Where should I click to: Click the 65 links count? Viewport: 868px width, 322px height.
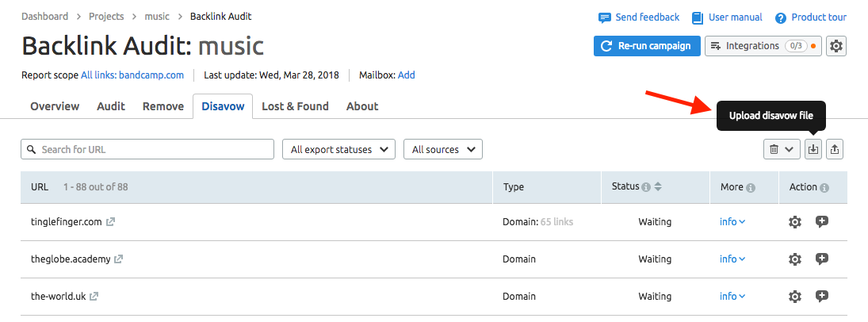coord(557,222)
